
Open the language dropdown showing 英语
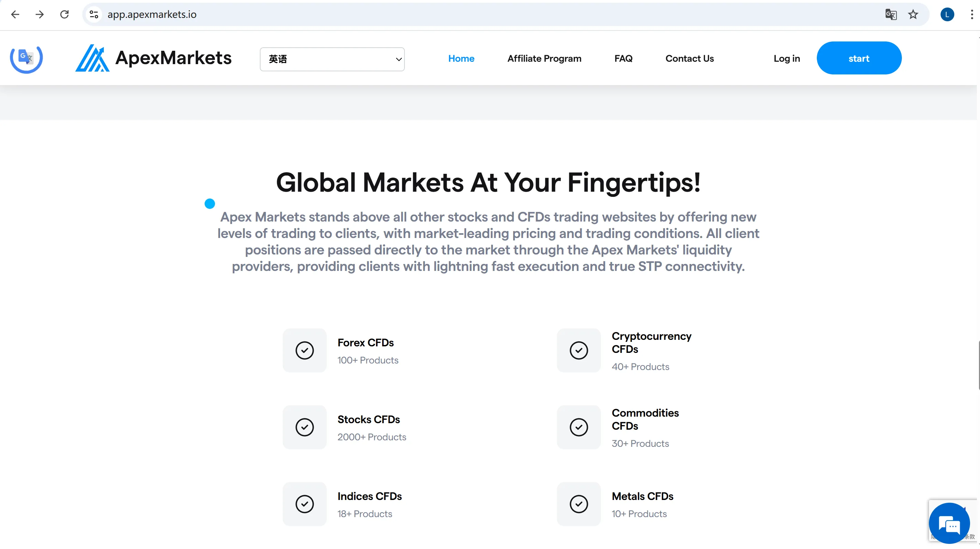coord(332,59)
